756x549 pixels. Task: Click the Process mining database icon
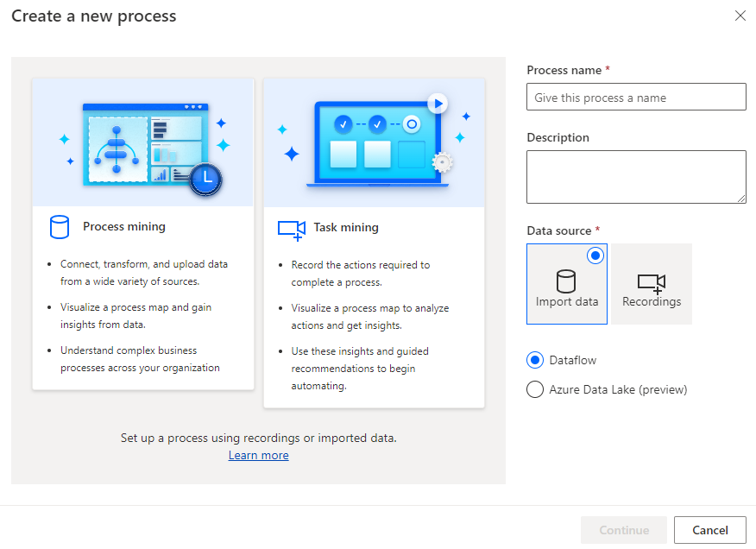click(59, 227)
